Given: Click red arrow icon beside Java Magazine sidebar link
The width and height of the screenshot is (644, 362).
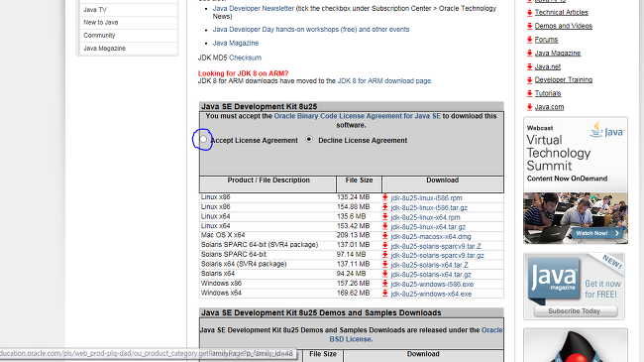Looking at the screenshot, I should point(529,54).
